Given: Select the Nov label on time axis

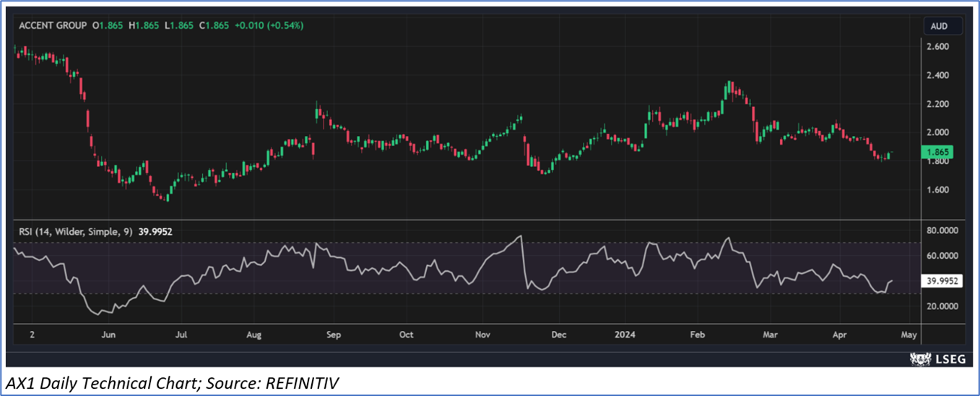Looking at the screenshot, I should 483,335.
